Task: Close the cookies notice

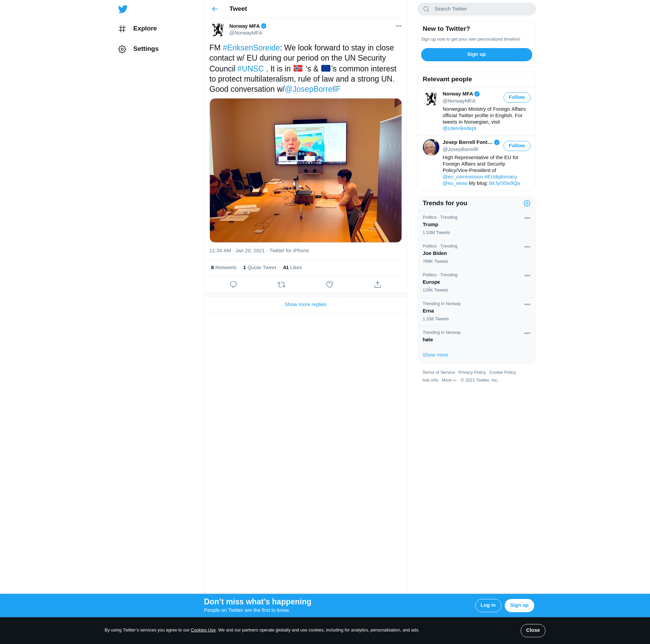Action: [x=533, y=630]
